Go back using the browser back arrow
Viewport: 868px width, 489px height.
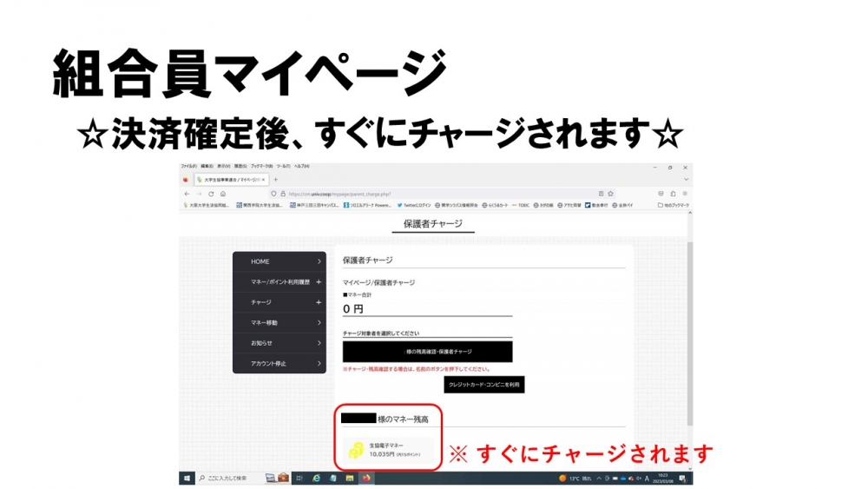click(185, 194)
